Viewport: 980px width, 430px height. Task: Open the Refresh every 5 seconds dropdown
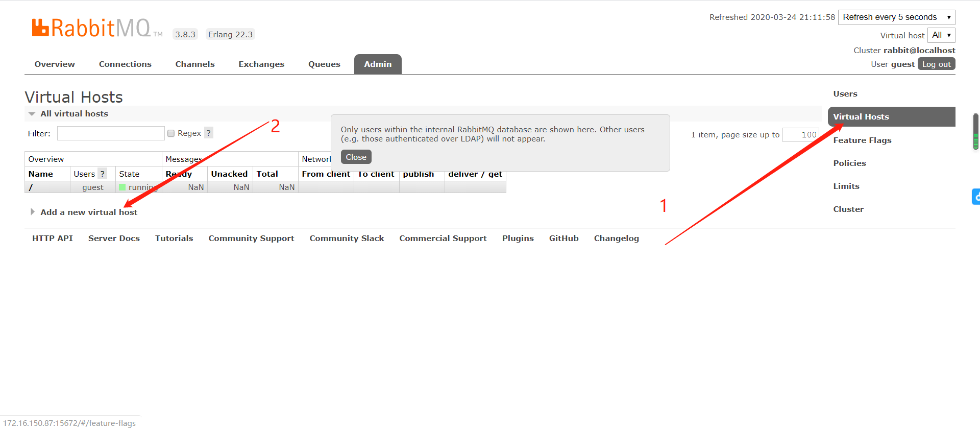(x=897, y=17)
